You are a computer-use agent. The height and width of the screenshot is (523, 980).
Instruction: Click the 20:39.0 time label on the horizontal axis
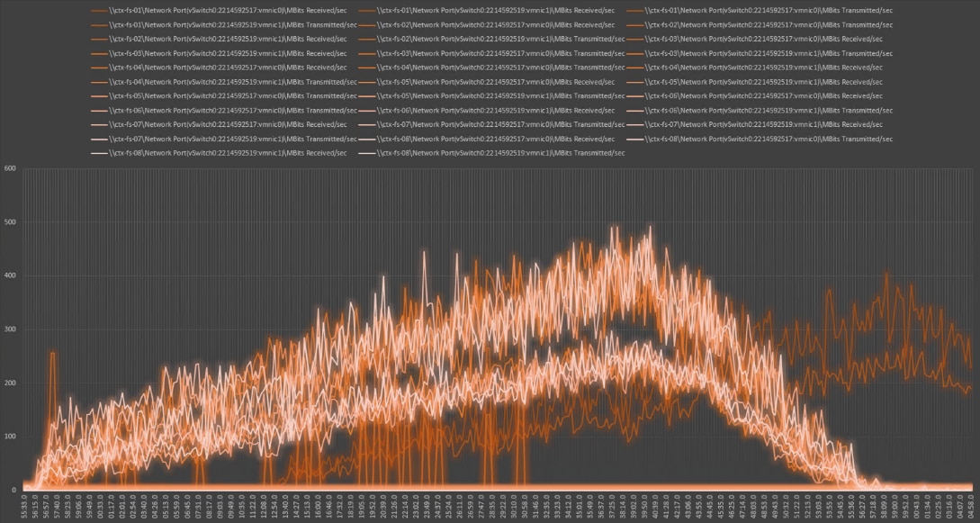pos(382,506)
